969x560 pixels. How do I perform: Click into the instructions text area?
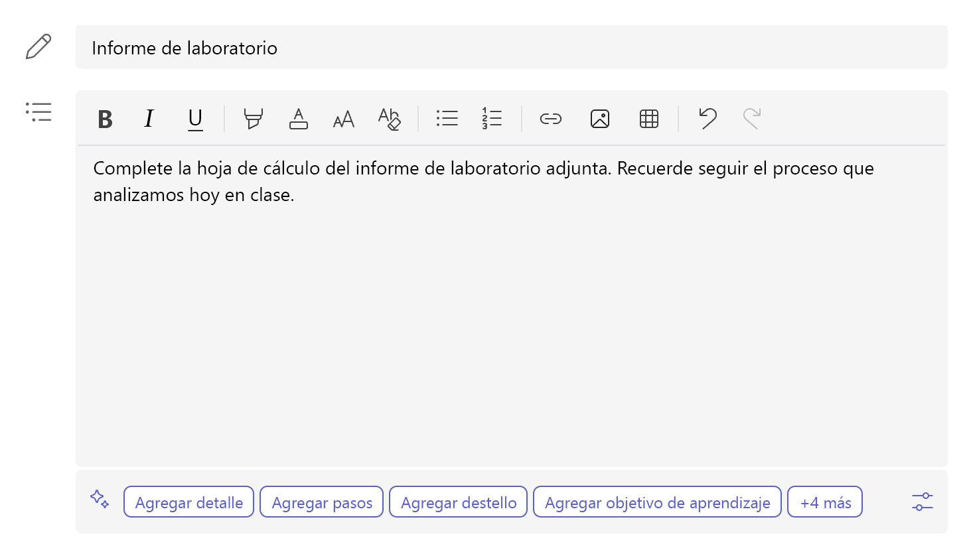point(512,305)
